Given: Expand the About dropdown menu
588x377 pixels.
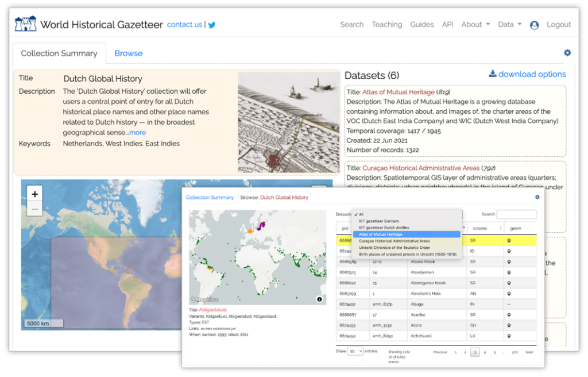Looking at the screenshot, I should 475,24.
